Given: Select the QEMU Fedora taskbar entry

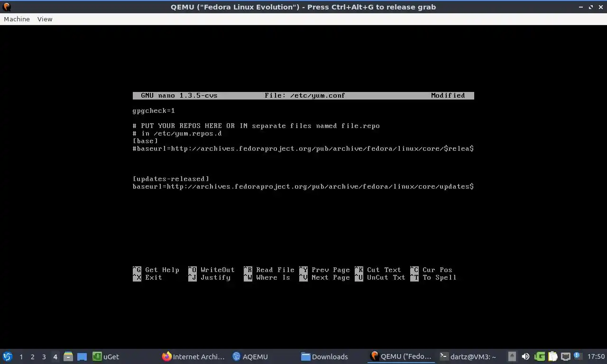Looking at the screenshot, I should [401, 356].
